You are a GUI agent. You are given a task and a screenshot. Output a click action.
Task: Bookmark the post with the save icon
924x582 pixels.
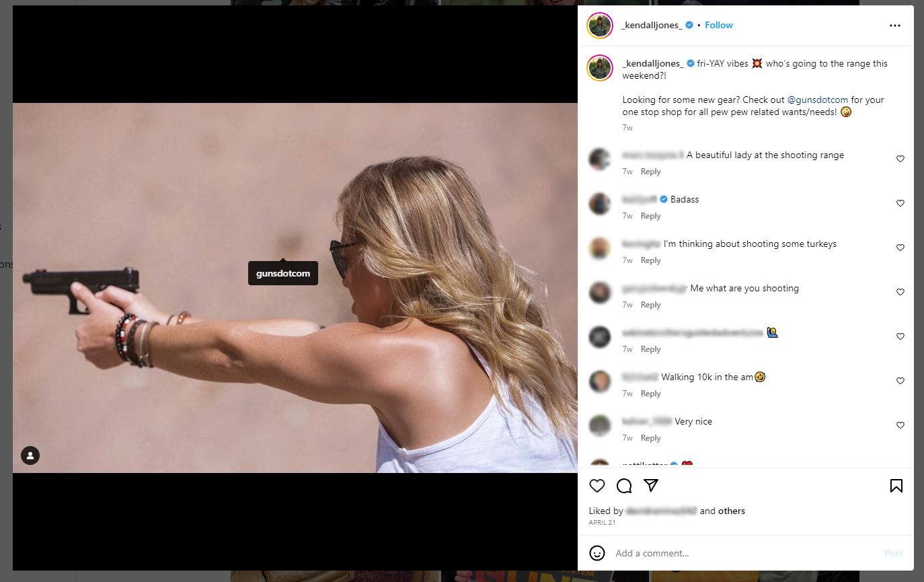896,486
